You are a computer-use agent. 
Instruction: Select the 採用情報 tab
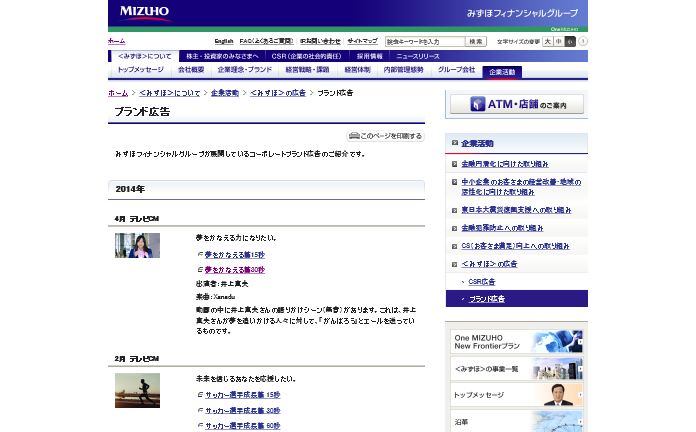(x=369, y=56)
